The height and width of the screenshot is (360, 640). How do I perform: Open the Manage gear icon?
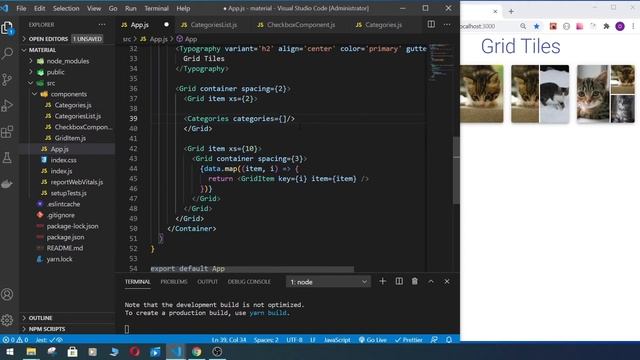(x=7, y=320)
